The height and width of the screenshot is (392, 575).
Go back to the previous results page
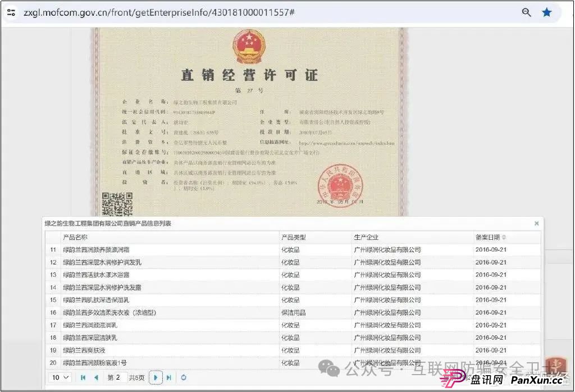[97, 377]
